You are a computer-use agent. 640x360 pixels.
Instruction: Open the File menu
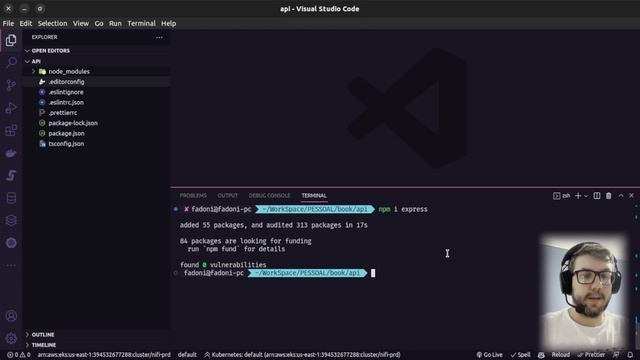pos(8,23)
